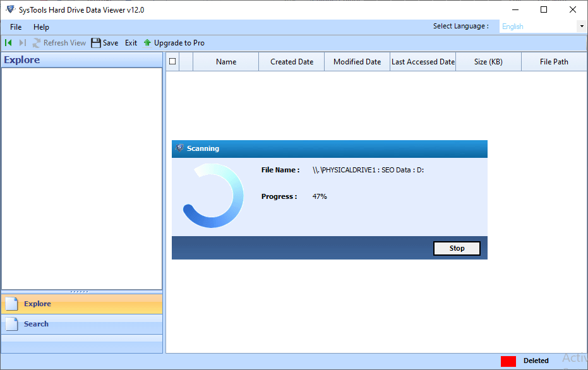
Task: Tick the select-all checkbox in table header
Action: 172,61
